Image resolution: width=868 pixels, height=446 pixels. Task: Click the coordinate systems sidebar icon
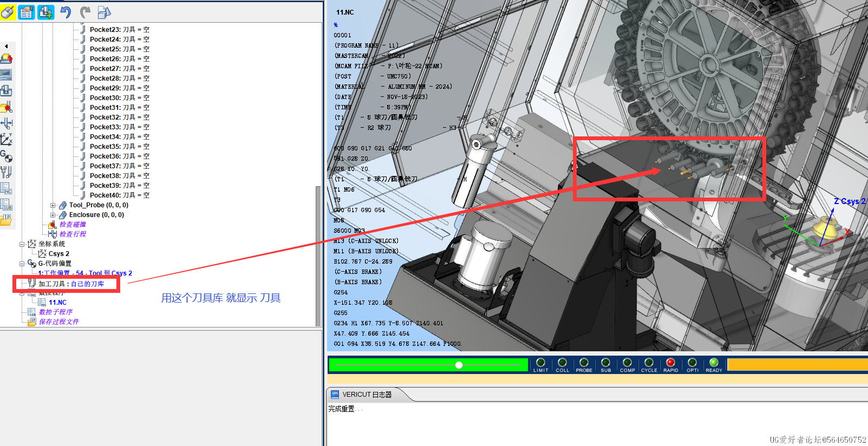(6, 140)
